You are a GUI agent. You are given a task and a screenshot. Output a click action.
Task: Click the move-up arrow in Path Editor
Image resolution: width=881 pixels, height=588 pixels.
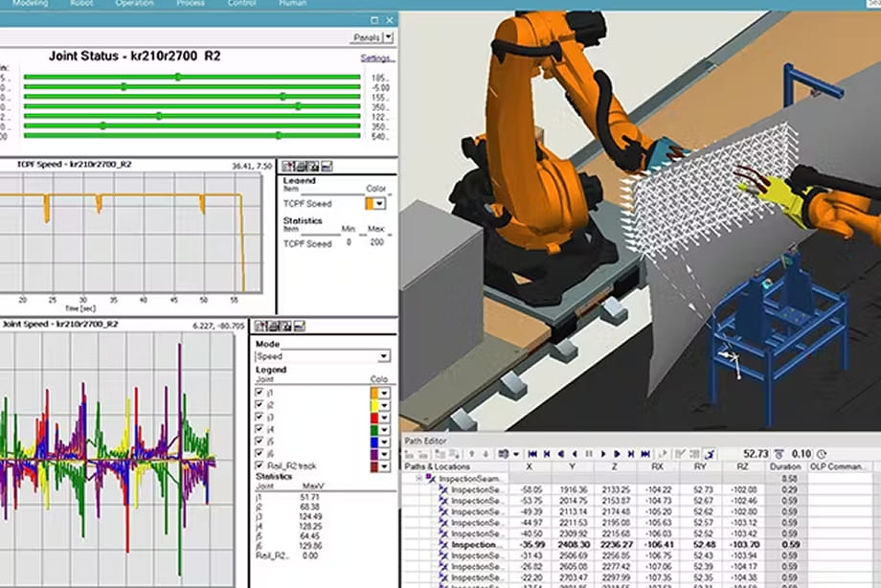pos(472,454)
